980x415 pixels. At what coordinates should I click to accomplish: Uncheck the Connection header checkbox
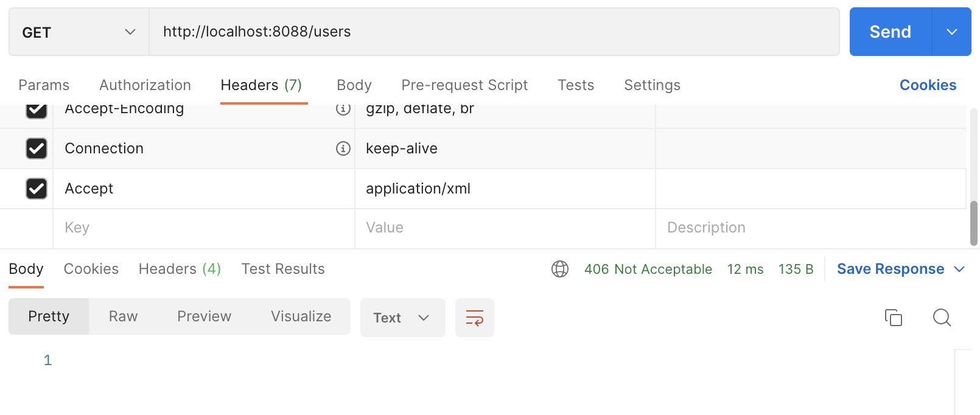tap(37, 148)
